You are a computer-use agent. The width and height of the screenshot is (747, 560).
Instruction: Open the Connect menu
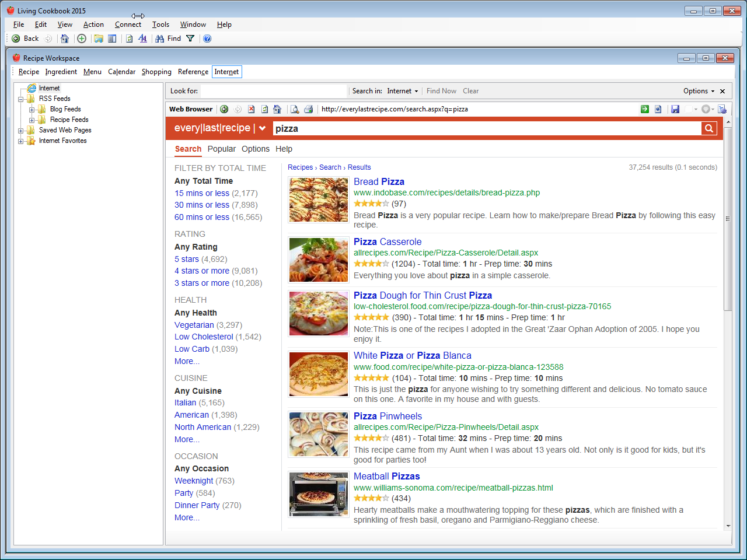[128, 24]
